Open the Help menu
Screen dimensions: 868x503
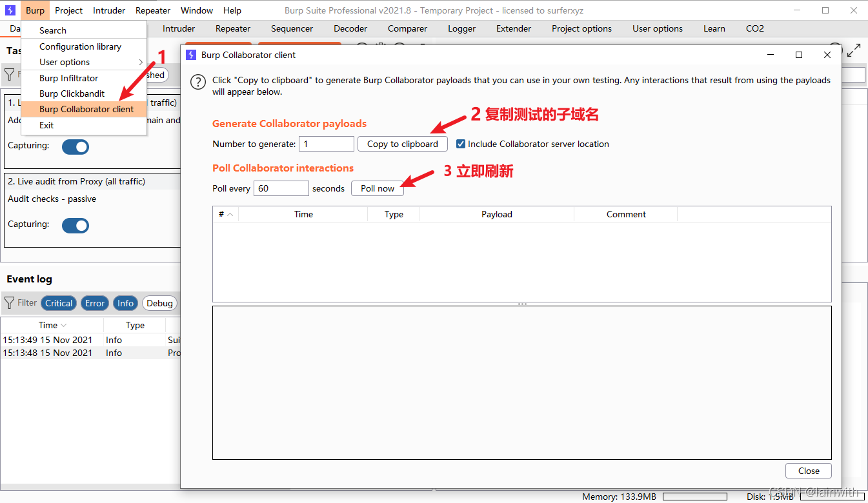(232, 10)
